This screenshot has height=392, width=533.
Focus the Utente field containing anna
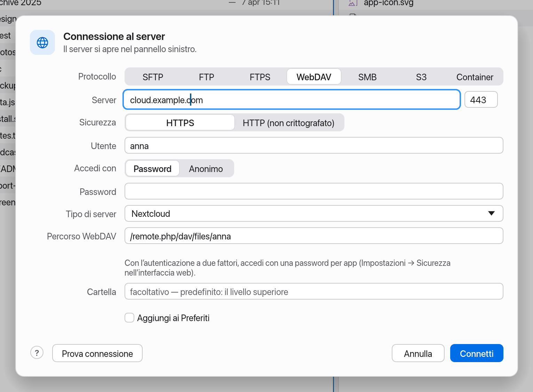314,145
